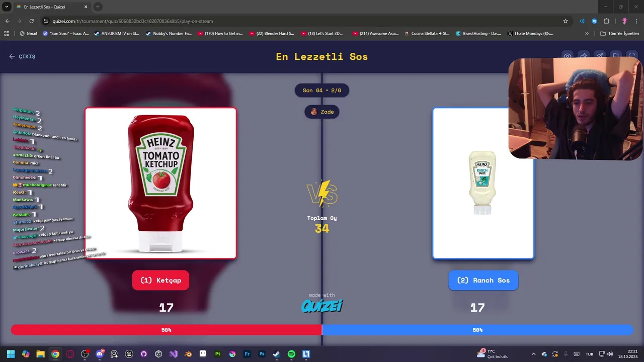The width and height of the screenshot is (644, 362).
Task: Open the apps grid in bookmarks bar
Action: click(x=7, y=34)
